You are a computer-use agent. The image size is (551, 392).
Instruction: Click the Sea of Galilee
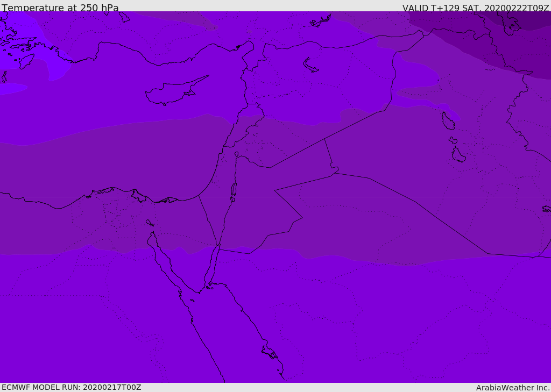[x=236, y=155]
